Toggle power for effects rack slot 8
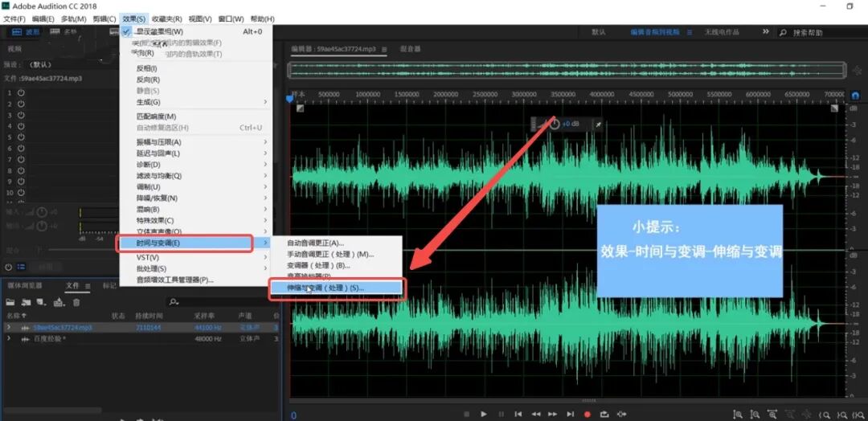Screen dimensions: 868x421 click(21, 170)
